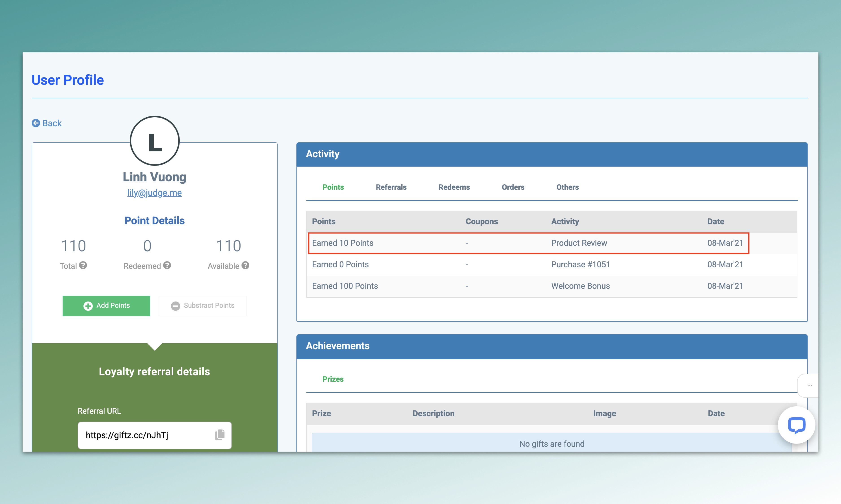Select the Prizes tab in Achievements
The image size is (841, 504).
[332, 379]
